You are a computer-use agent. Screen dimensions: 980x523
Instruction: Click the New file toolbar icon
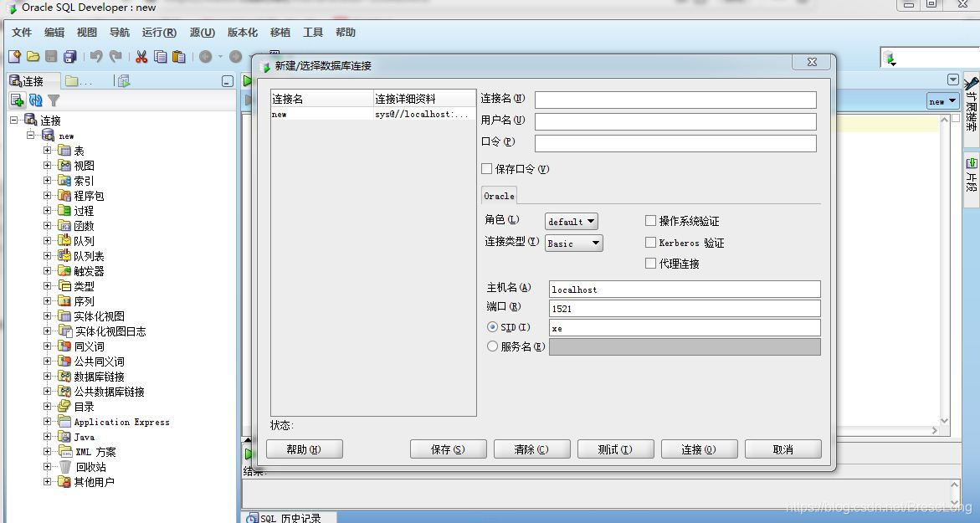tap(14, 57)
